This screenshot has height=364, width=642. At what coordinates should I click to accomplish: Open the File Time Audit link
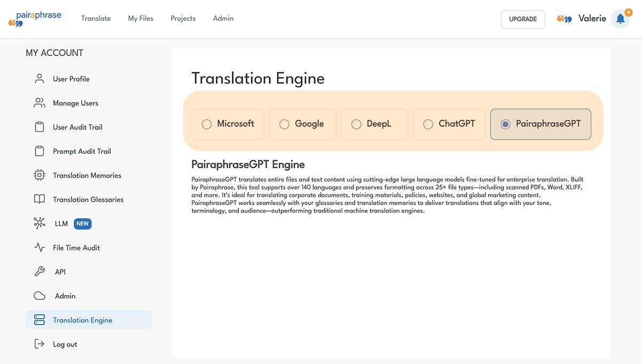pos(76,247)
